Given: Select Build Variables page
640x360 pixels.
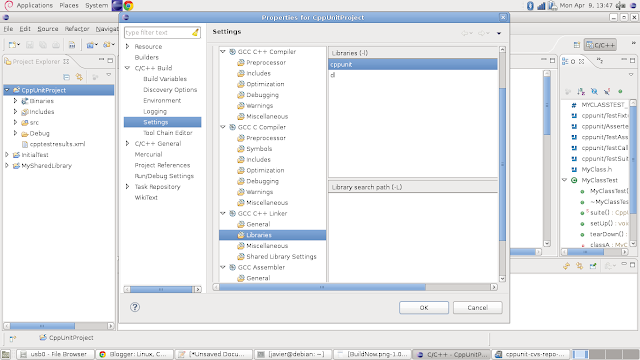Looking at the screenshot, I should point(165,79).
